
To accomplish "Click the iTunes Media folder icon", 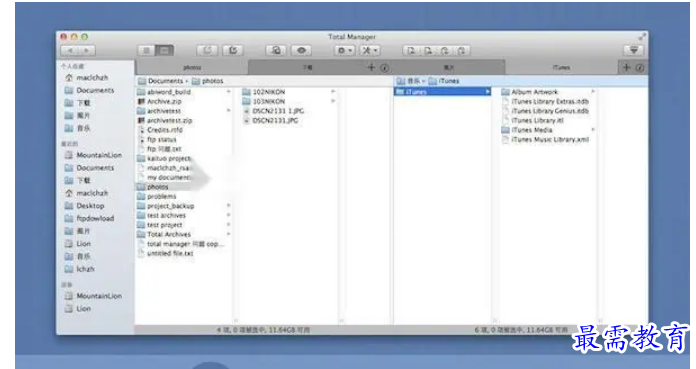I will [x=506, y=130].
